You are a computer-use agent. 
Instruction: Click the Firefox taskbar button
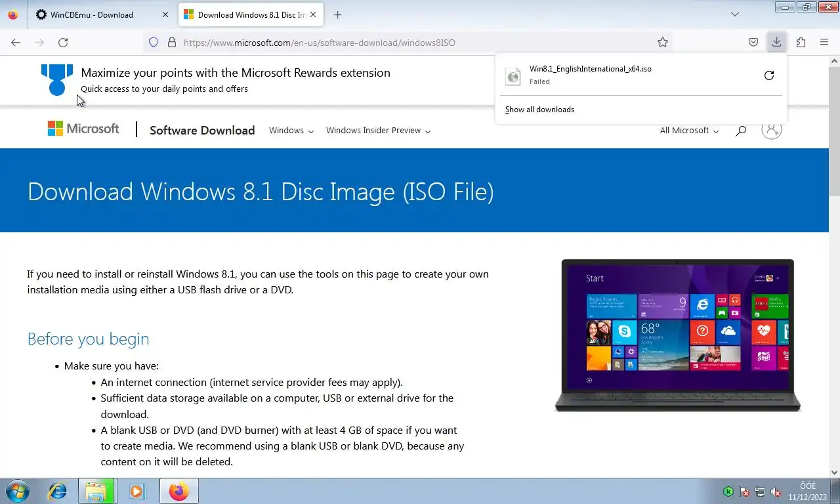pyautogui.click(x=178, y=491)
